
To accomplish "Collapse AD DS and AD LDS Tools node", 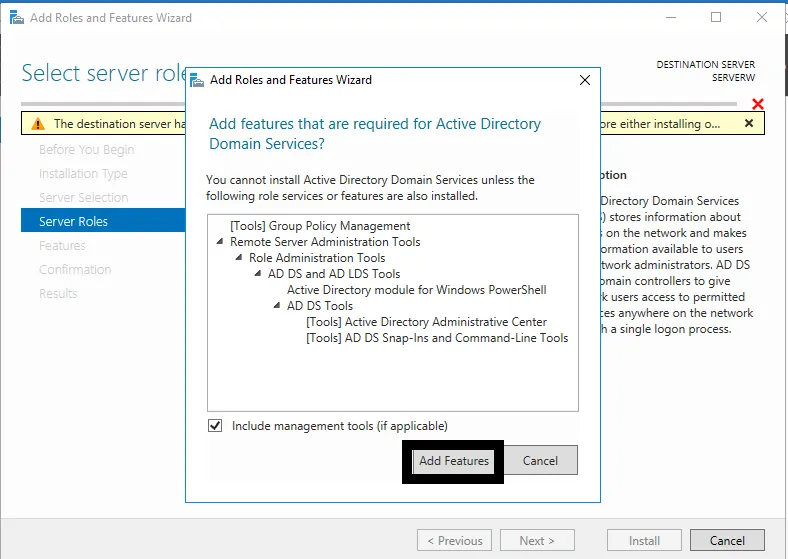I will [258, 273].
